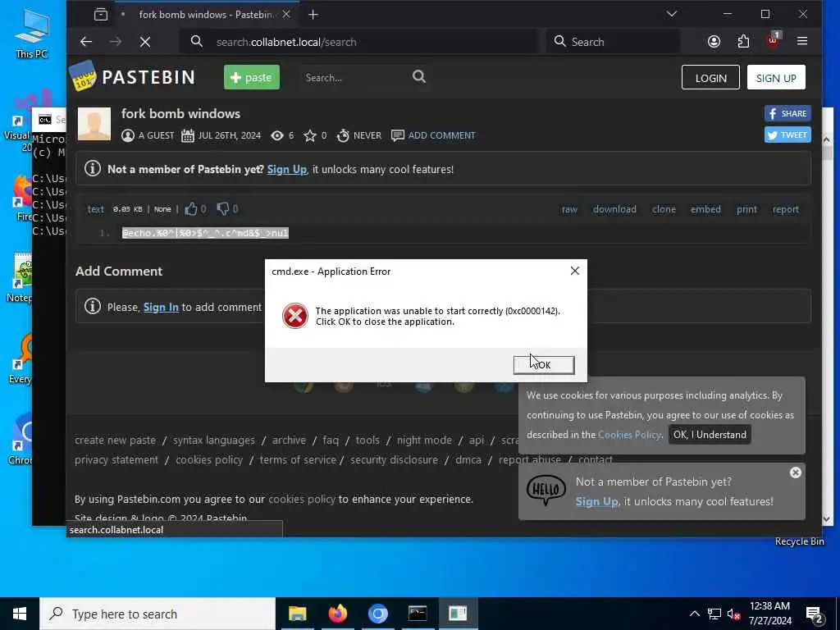Click the LOGIN button
The image size is (840, 630).
click(x=711, y=78)
